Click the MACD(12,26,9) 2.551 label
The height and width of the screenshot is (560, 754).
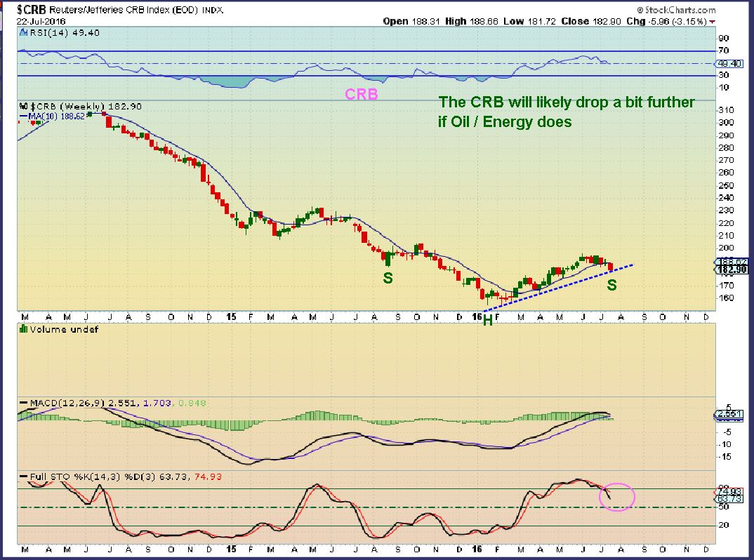(83, 403)
